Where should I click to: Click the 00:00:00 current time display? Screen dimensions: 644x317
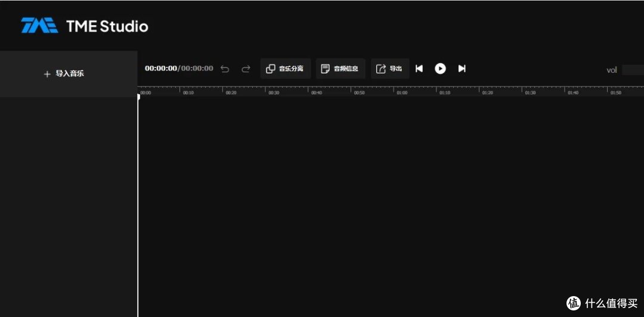160,68
